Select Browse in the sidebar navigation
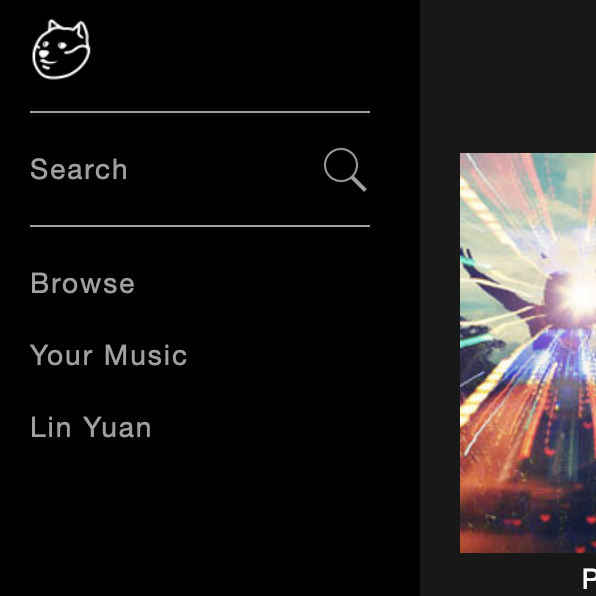Viewport: 596px width, 596px height. pyautogui.click(x=82, y=283)
